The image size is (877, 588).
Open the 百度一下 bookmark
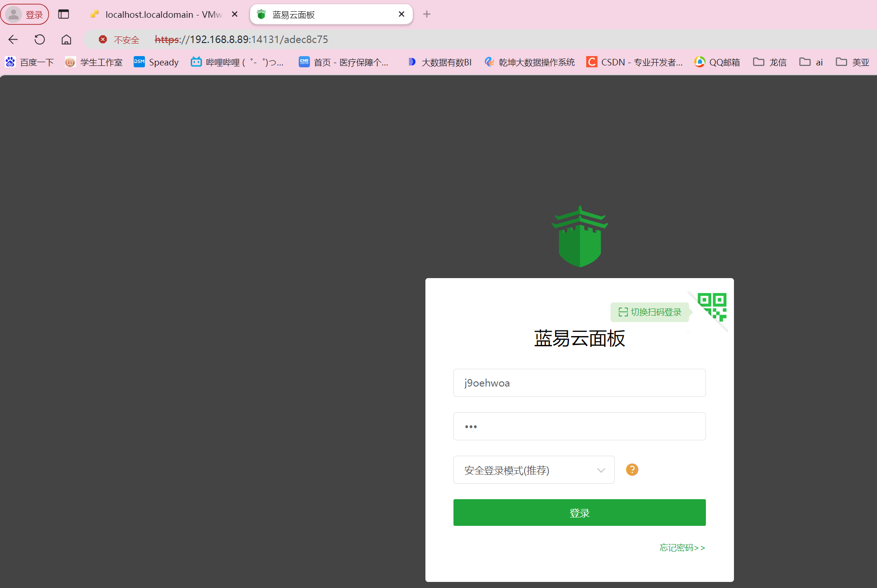tap(29, 62)
